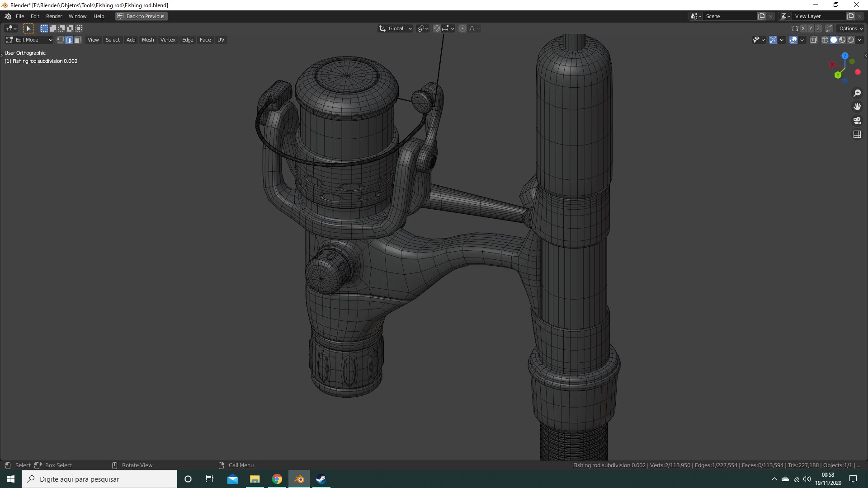The image size is (868, 488).
Task: Choose Intersect selection mode icon
Action: [x=79, y=28]
